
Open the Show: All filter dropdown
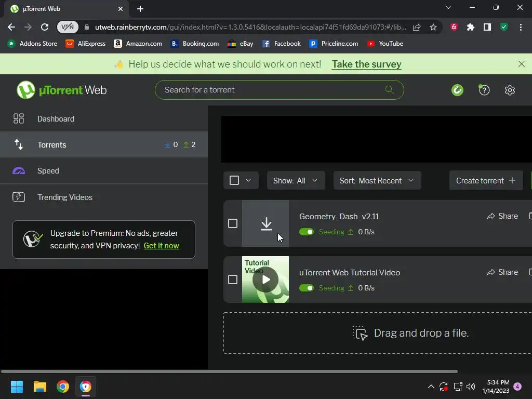coord(296,180)
